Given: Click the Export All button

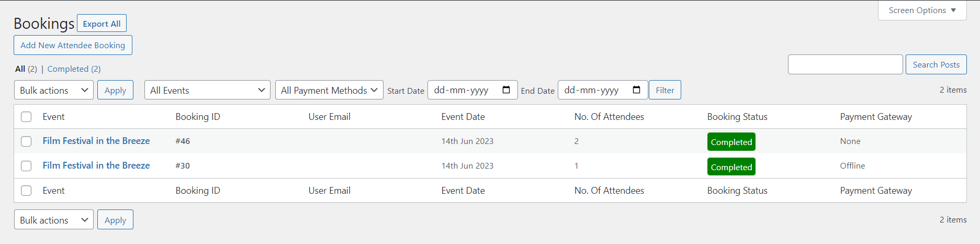Looking at the screenshot, I should (102, 24).
